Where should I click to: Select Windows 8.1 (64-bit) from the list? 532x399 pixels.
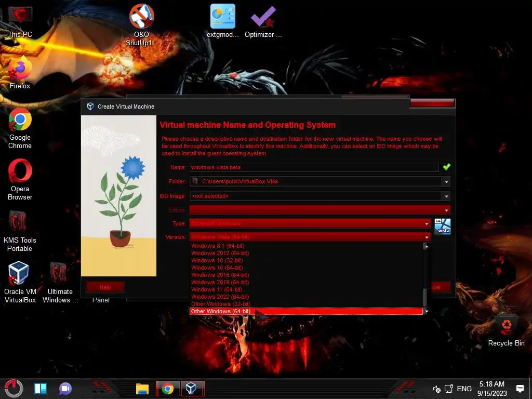(x=307, y=246)
